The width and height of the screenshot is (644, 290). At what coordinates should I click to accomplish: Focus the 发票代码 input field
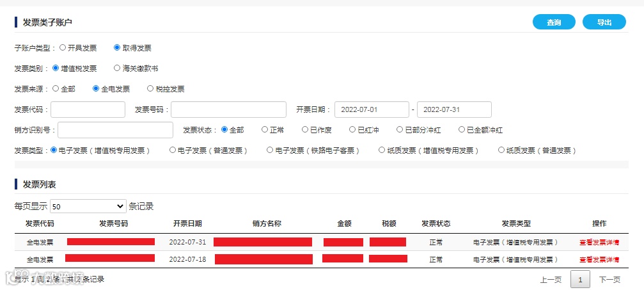[x=88, y=109]
